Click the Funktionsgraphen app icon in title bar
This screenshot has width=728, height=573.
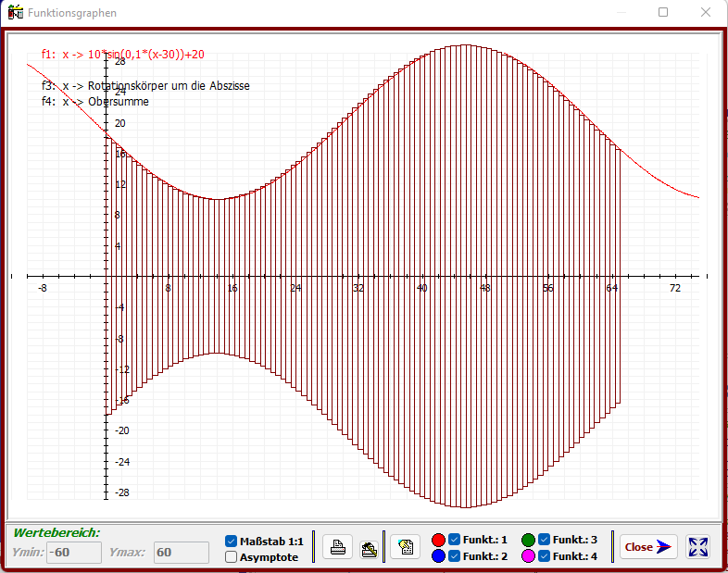tap(16, 13)
